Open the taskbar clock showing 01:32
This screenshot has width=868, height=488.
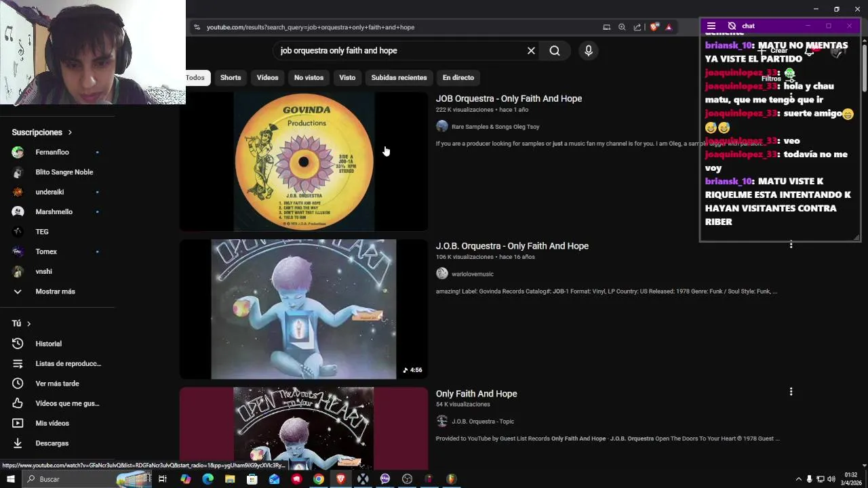tap(851, 479)
